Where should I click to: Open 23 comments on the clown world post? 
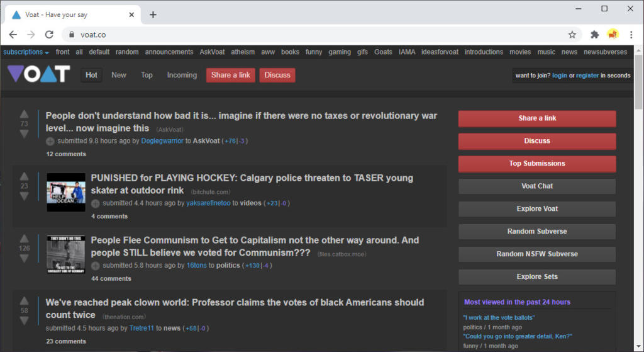[x=66, y=341]
